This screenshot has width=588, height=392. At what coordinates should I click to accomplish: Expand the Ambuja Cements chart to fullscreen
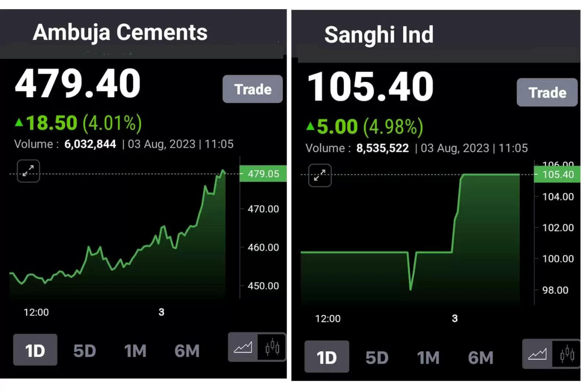(28, 171)
